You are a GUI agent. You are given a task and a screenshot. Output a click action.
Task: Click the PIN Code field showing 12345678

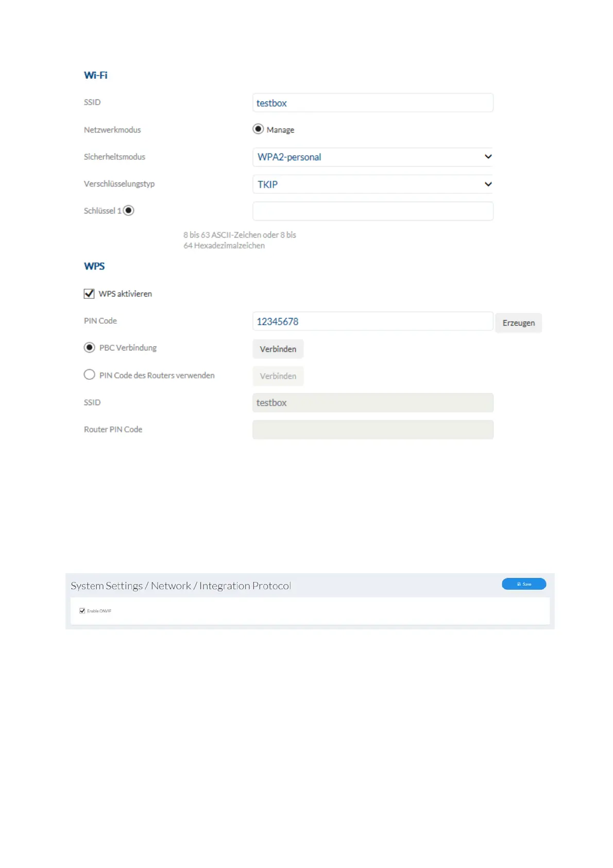point(372,321)
